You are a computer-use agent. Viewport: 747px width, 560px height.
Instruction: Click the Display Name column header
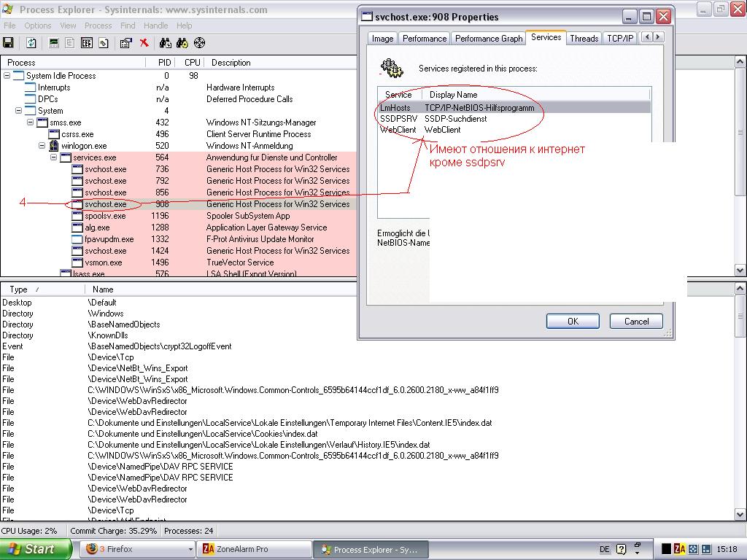pos(536,95)
